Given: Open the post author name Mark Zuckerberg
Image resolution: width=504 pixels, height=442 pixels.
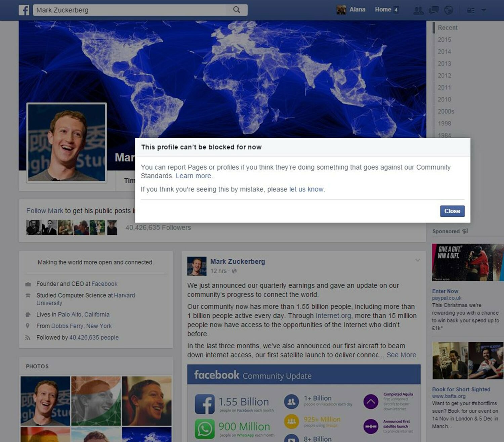Looking at the screenshot, I should click(238, 261).
